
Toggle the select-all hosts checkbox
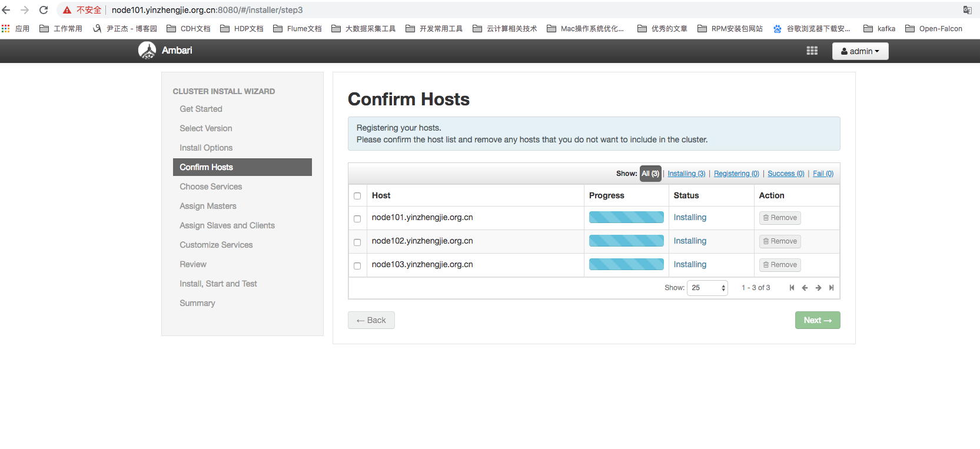coord(357,196)
